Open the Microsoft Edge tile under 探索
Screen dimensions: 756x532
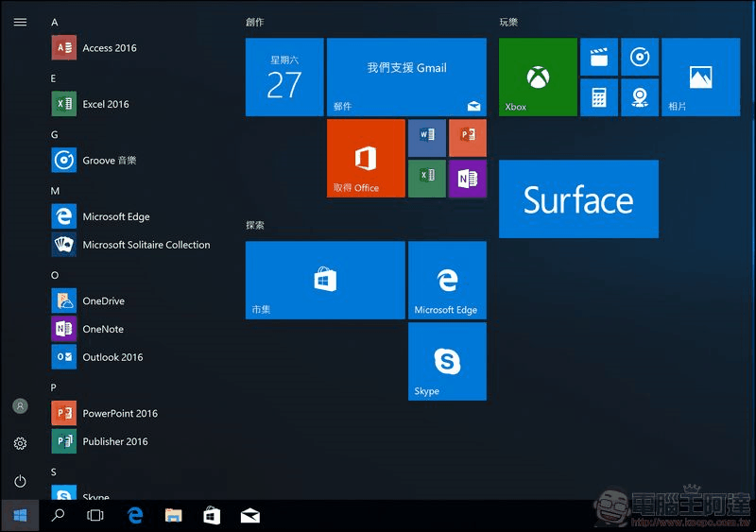coord(447,281)
